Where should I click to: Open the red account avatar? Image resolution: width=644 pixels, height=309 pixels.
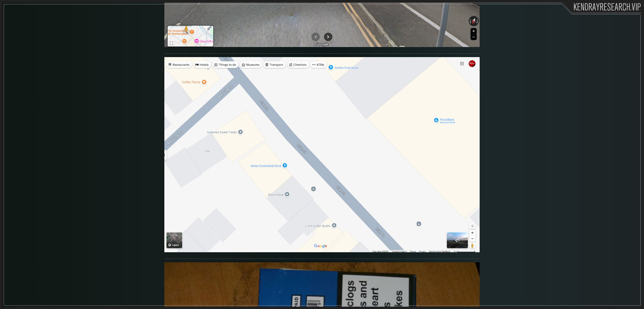pyautogui.click(x=472, y=64)
